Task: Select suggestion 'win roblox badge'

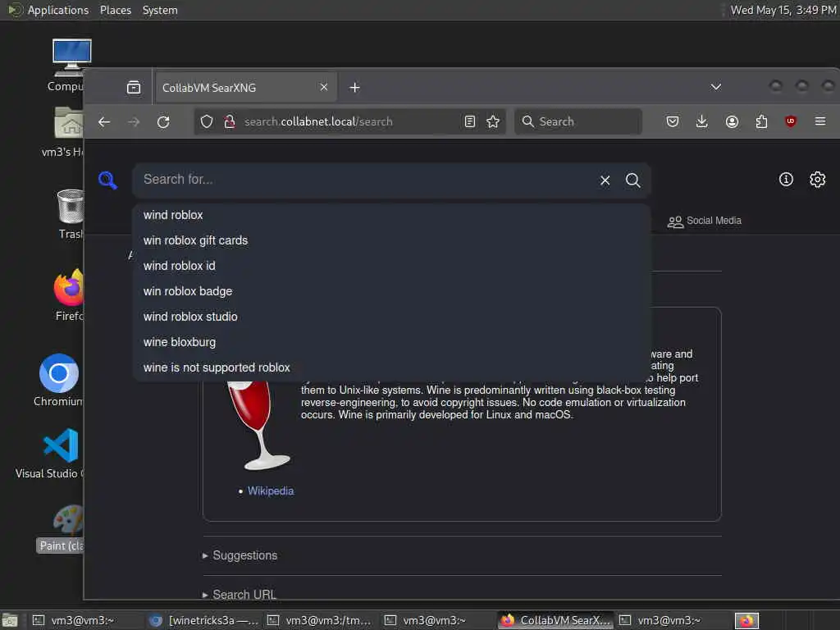Action: [391, 291]
